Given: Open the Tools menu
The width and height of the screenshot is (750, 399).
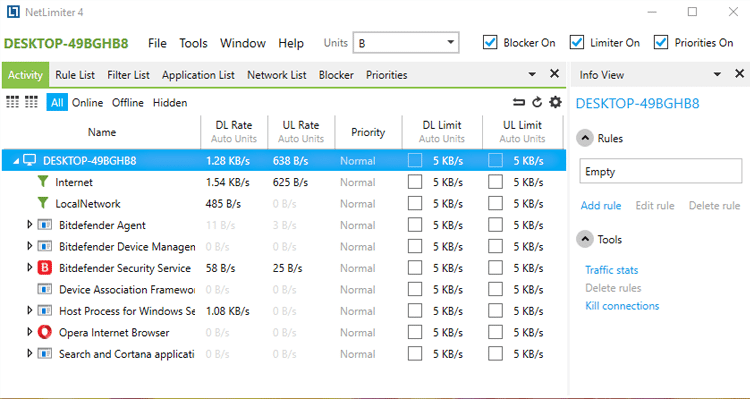Looking at the screenshot, I should click(x=193, y=43).
